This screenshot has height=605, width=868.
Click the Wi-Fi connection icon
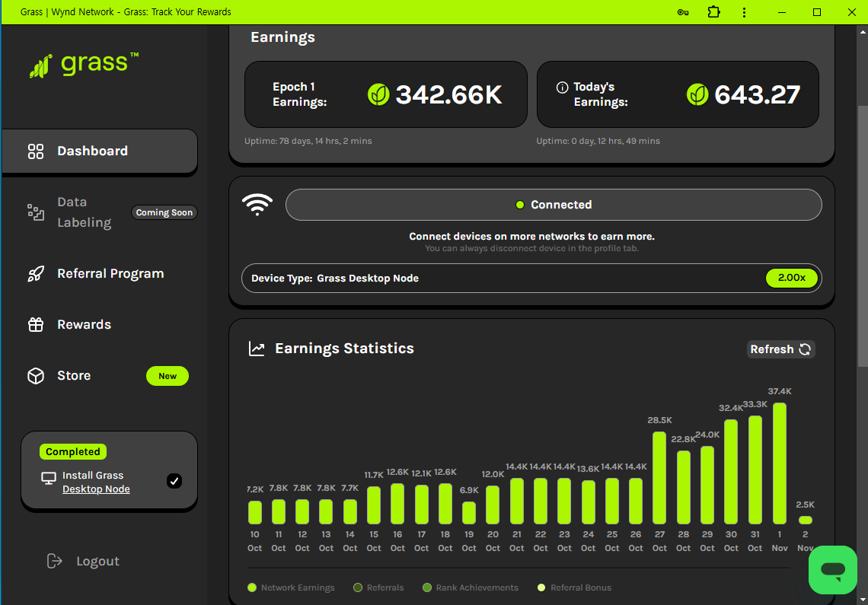click(257, 204)
